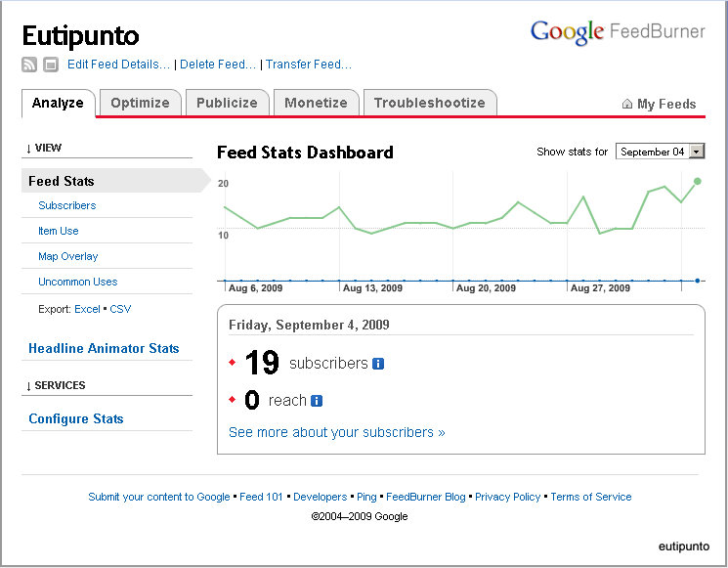
Task: Click the eutipunto account name at bottom
Action: pos(684,546)
